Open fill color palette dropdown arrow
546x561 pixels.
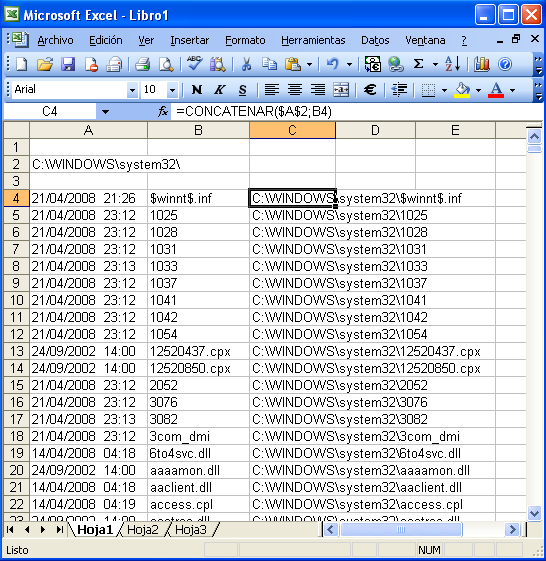click(478, 90)
